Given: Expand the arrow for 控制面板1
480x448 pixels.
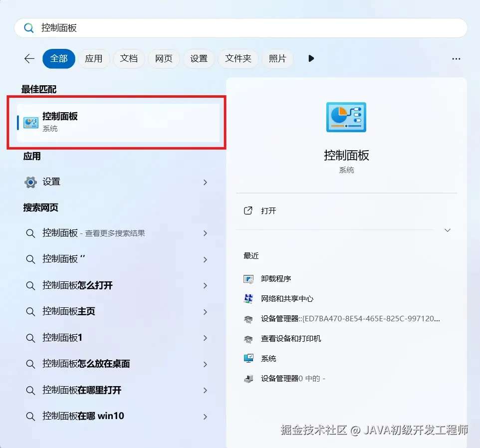Looking at the screenshot, I should point(205,338).
